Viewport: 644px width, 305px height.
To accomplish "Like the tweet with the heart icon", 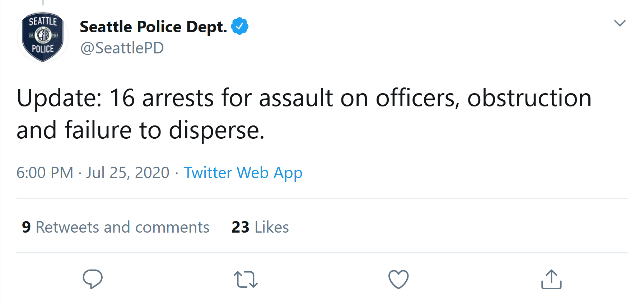I will 398,279.
